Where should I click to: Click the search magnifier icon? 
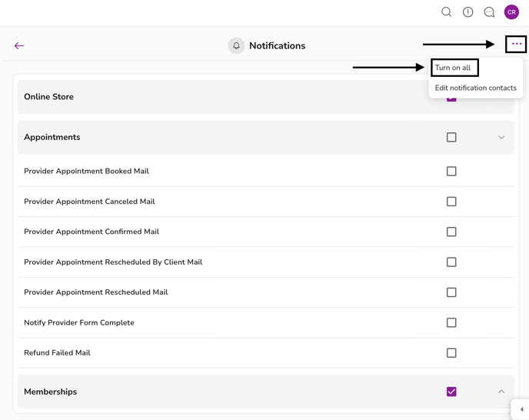pyautogui.click(x=446, y=12)
